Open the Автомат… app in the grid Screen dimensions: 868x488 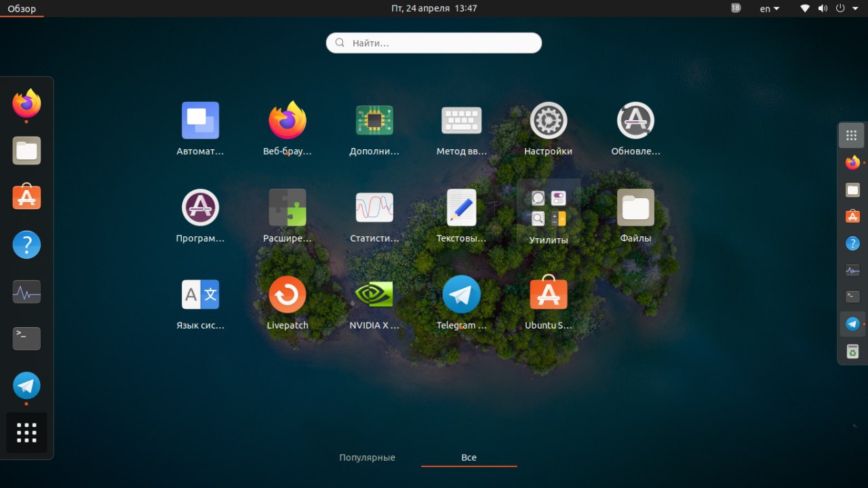click(x=200, y=129)
